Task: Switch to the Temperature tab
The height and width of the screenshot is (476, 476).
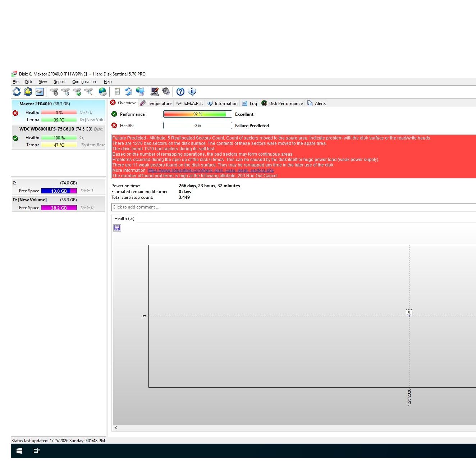Action: pyautogui.click(x=156, y=104)
